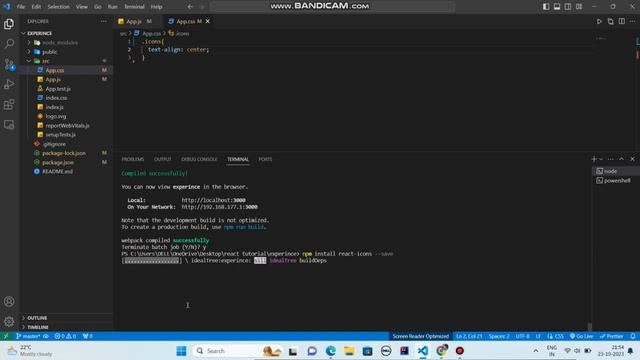Open the Manage gear icon

[x=9, y=322]
